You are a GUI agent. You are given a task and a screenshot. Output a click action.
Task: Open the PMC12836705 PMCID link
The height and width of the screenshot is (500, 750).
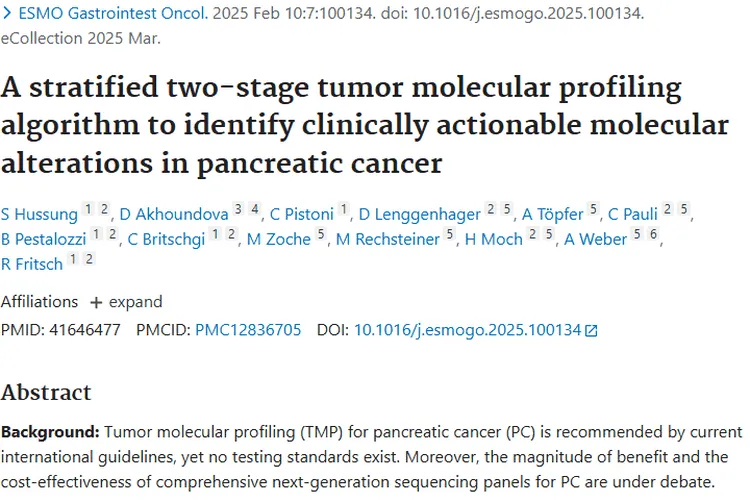pyautogui.click(x=248, y=330)
